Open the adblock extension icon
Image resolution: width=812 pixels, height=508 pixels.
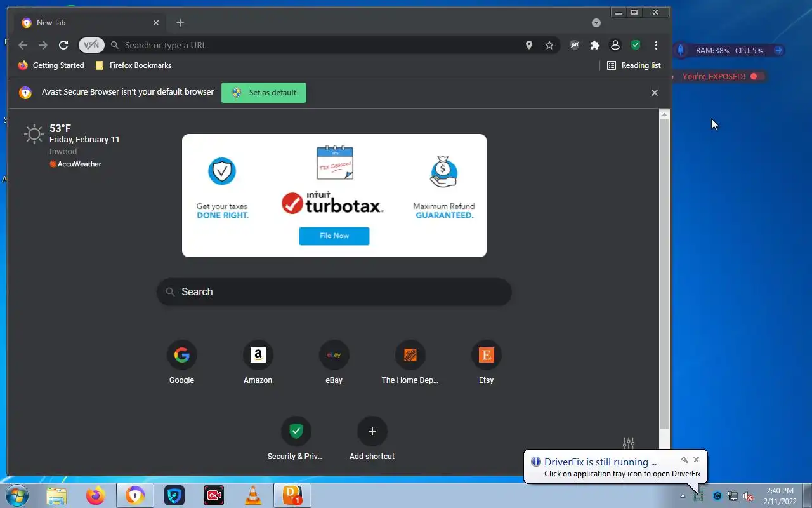575,45
